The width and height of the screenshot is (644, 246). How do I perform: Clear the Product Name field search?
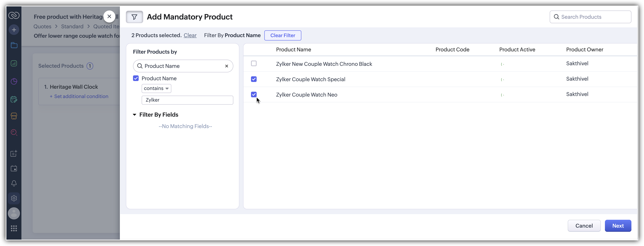click(227, 66)
